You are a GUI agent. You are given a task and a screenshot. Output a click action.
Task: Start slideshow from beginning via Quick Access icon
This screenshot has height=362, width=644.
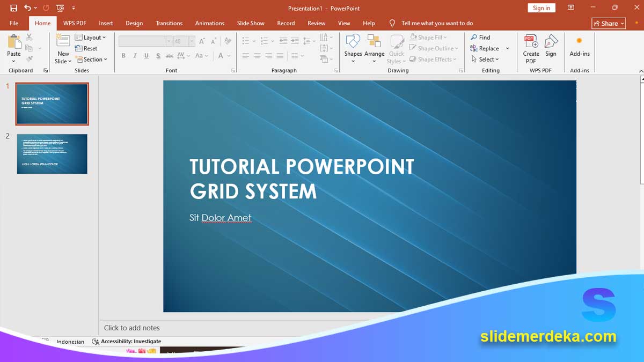click(x=60, y=8)
